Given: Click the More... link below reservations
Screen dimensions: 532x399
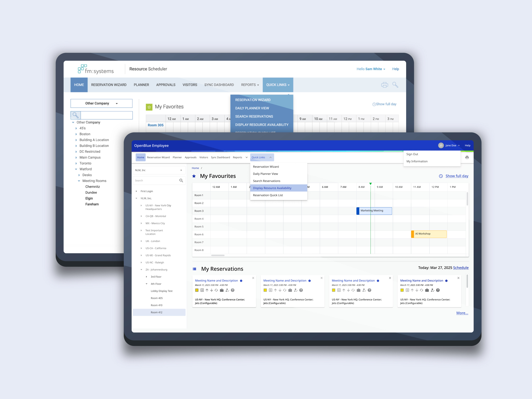Looking at the screenshot, I should click(462, 313).
